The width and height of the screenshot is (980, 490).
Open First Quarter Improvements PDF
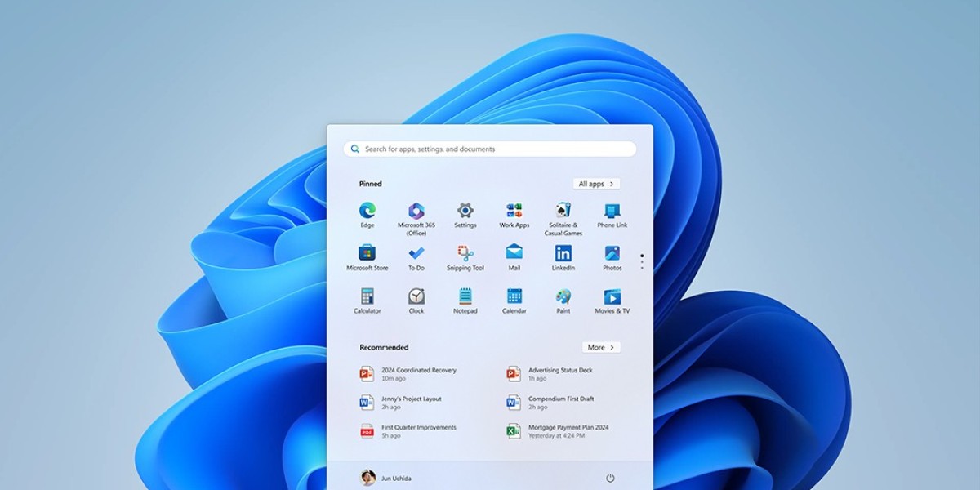point(408,431)
